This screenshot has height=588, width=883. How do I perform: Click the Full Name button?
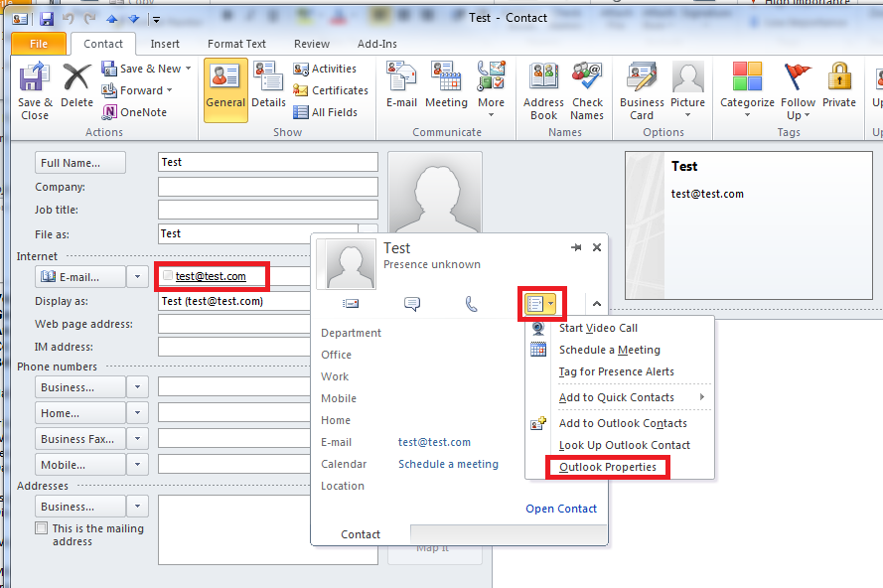(81, 162)
